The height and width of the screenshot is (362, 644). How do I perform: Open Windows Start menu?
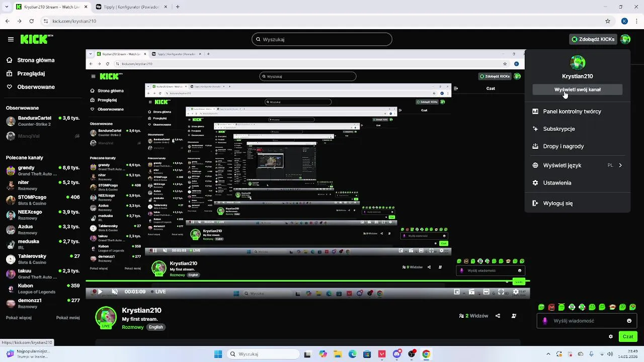[x=218, y=354]
